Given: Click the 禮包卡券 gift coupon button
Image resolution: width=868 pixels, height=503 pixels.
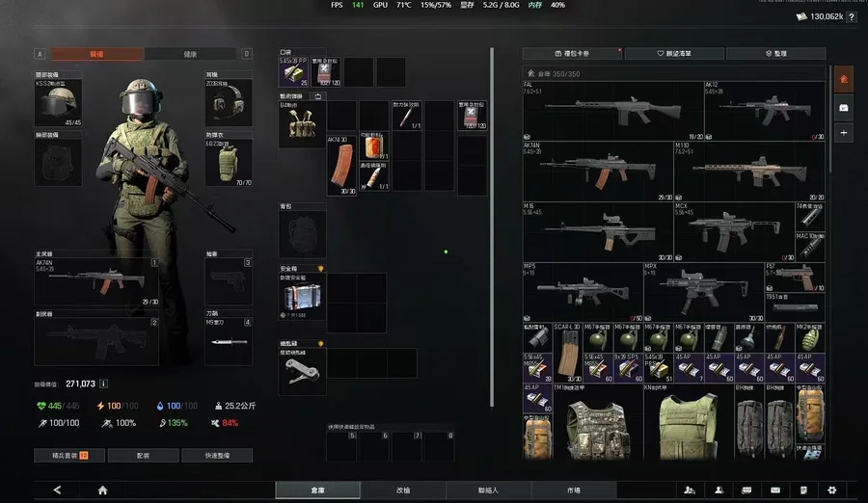Looking at the screenshot, I should [x=572, y=53].
